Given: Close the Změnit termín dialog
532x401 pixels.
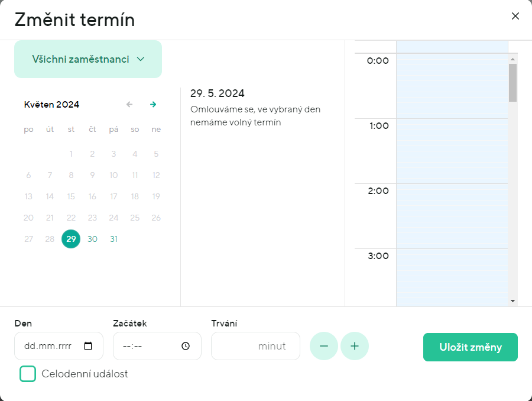Looking at the screenshot, I should click(515, 17).
